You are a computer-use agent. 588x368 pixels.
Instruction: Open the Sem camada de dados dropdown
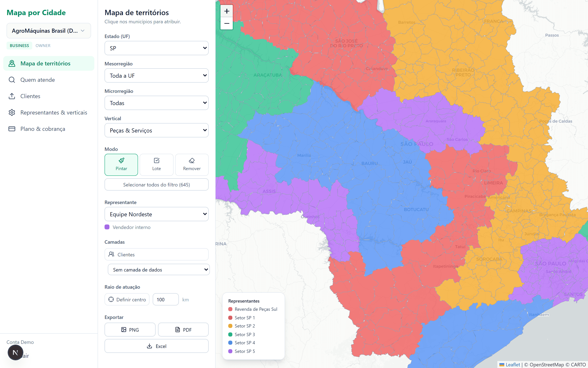tap(159, 270)
